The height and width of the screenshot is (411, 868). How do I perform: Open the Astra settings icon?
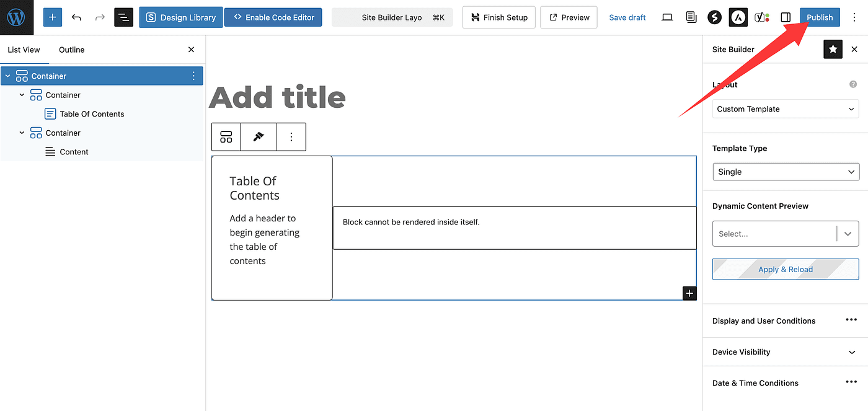coord(738,17)
